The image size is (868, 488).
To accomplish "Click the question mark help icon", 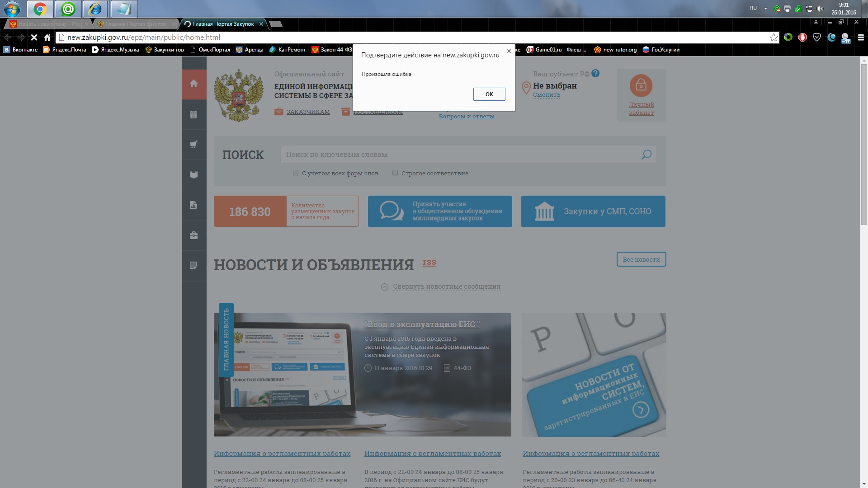I will 595,73.
